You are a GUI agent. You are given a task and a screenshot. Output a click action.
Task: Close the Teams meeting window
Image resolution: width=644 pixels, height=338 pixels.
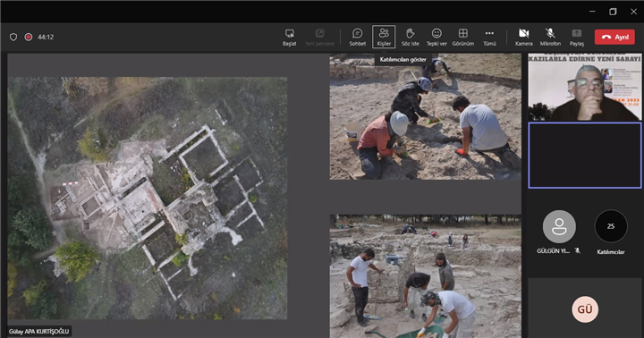[x=633, y=12]
